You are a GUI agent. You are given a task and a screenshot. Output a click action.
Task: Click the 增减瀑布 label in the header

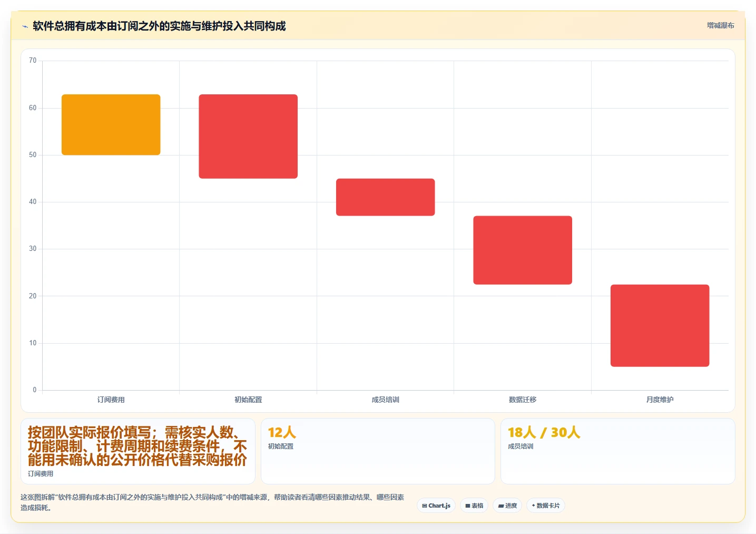(720, 25)
